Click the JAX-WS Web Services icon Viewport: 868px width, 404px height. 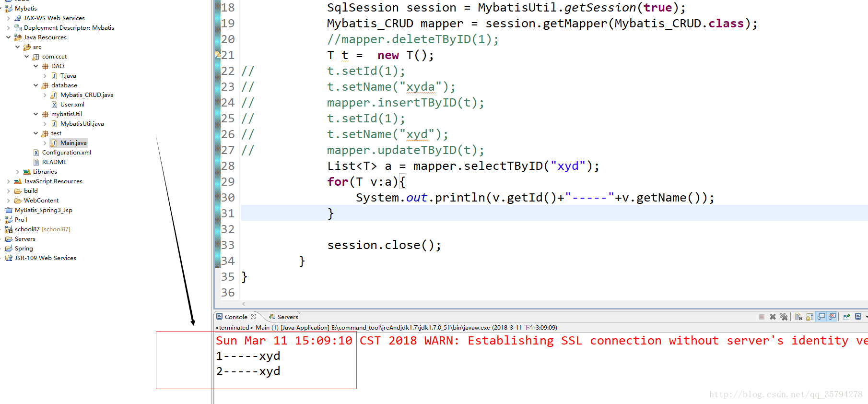18,18
